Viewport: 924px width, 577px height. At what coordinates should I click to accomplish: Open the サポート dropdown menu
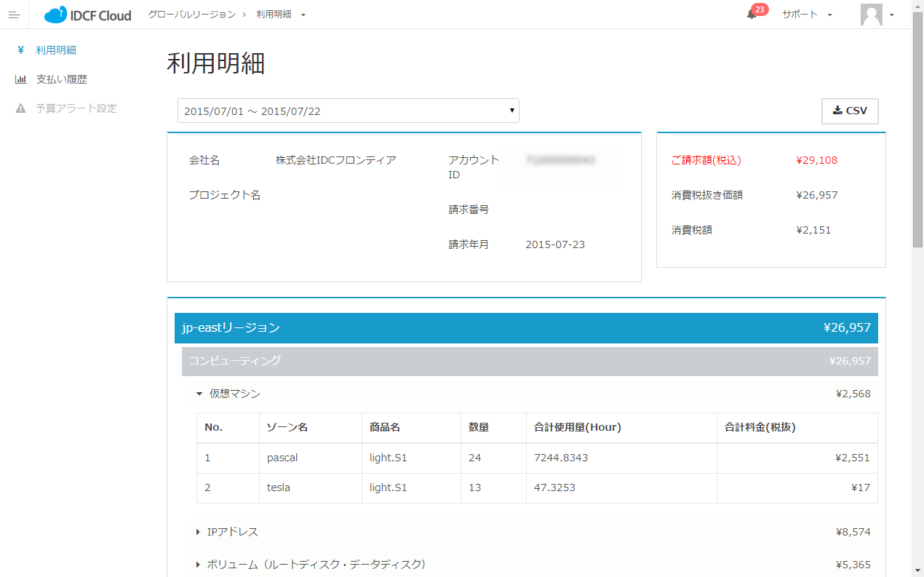(807, 15)
